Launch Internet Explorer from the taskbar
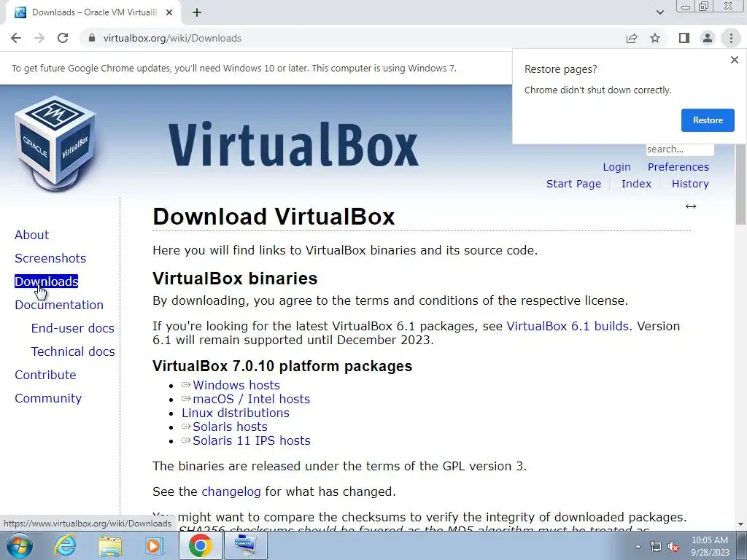The image size is (747, 560). coord(65,545)
